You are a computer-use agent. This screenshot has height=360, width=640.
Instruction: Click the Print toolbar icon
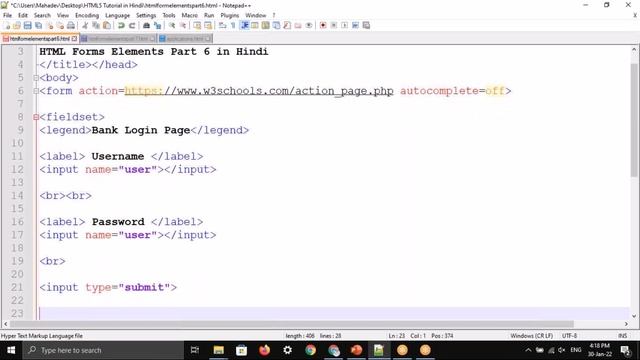click(71, 25)
